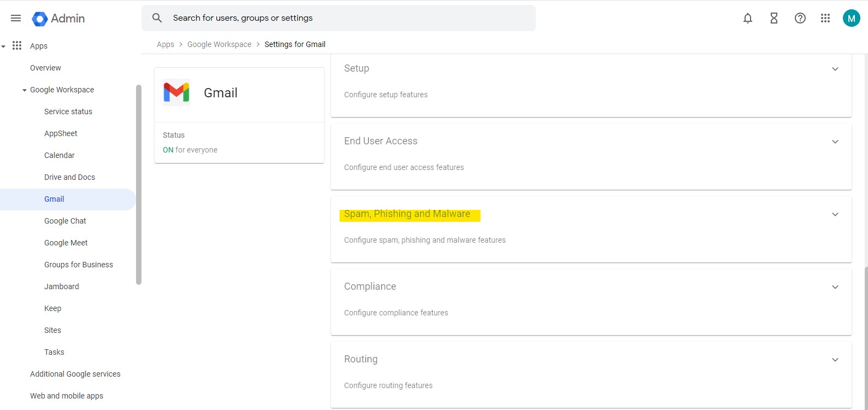Click 'Configure compliance features' text
868x410 pixels.
(x=396, y=313)
